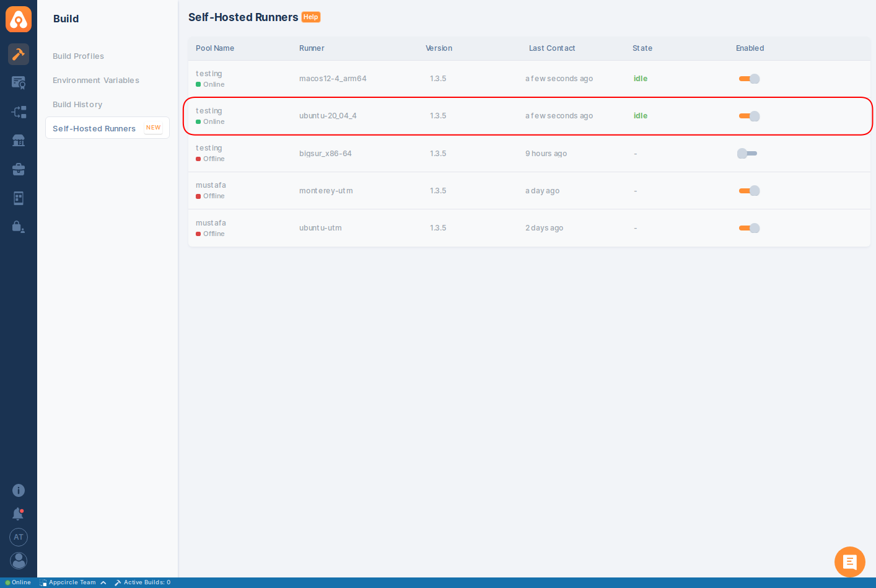876x588 pixels.
Task: Open the briefcase toolbox icon in the sidebar
Action: 19,169
